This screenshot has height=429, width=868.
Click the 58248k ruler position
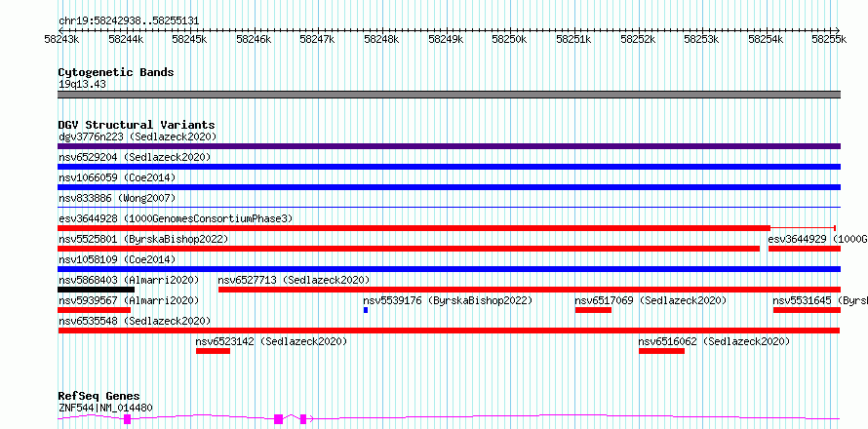382,39
